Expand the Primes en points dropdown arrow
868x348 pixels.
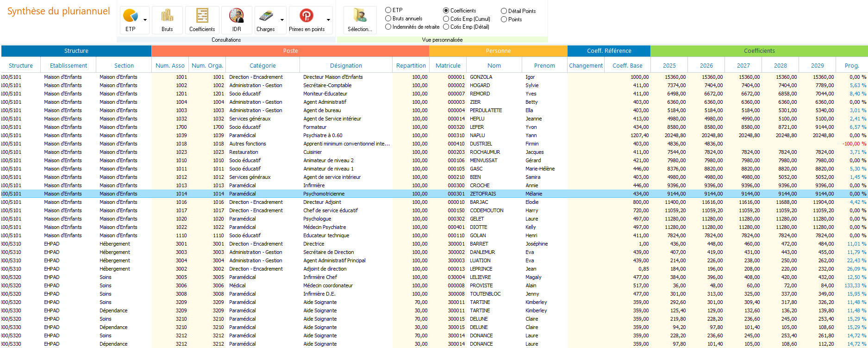[328, 20]
